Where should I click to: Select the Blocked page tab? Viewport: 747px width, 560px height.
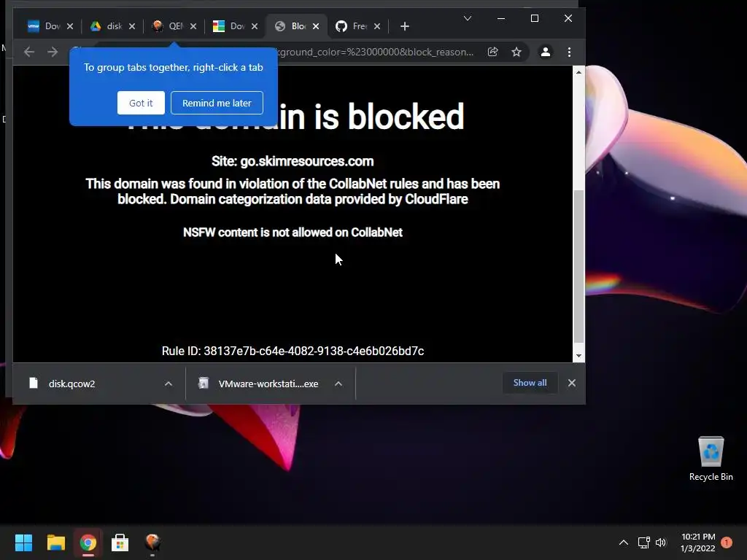tap(296, 26)
